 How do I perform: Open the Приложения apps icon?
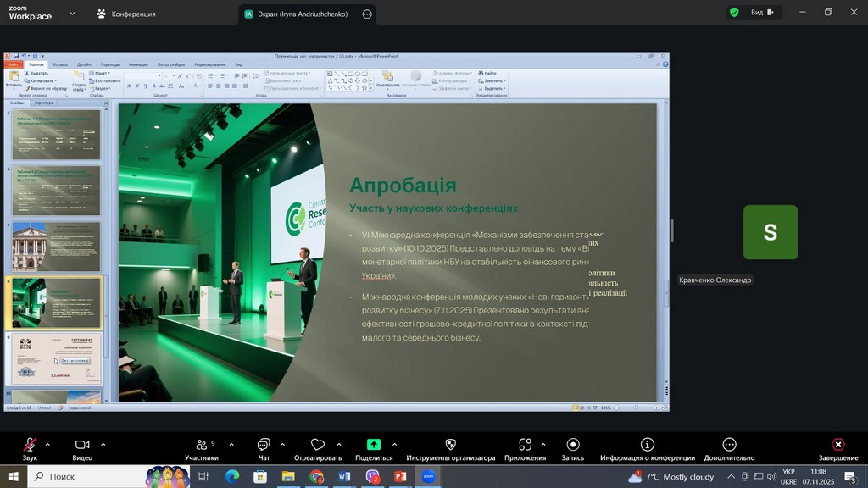pos(525,445)
